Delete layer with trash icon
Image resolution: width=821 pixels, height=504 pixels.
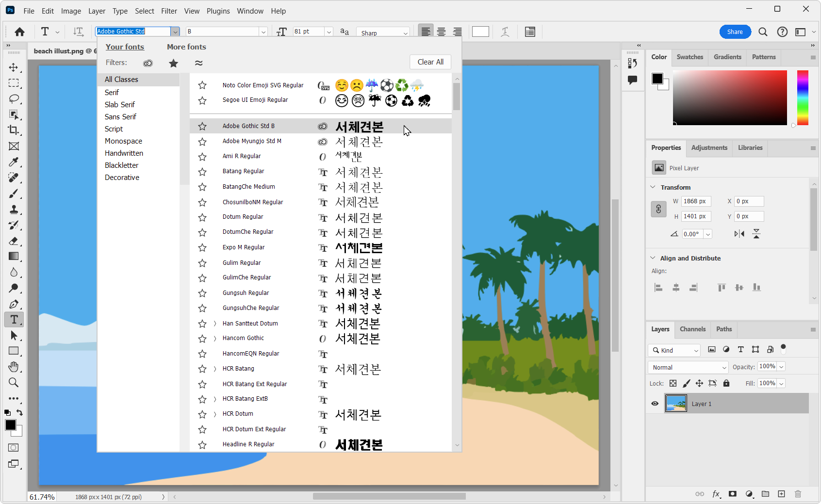(798, 494)
